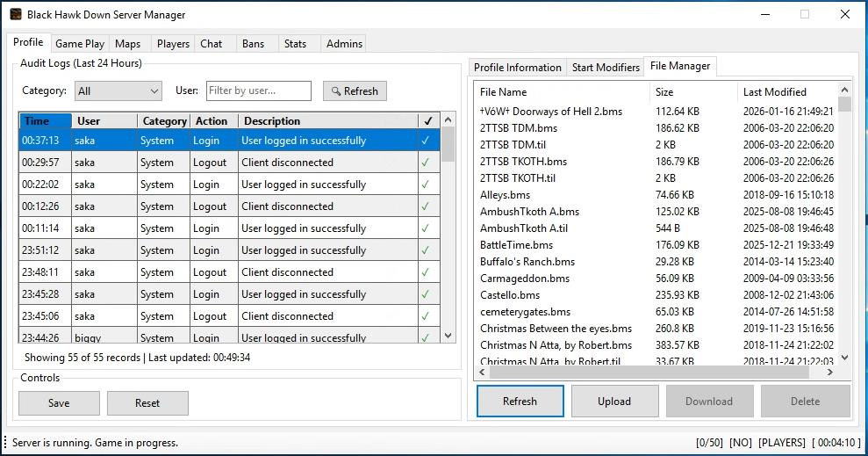Select file BattleTime.bms
Viewport: 868px width, 456px height.
pos(516,245)
